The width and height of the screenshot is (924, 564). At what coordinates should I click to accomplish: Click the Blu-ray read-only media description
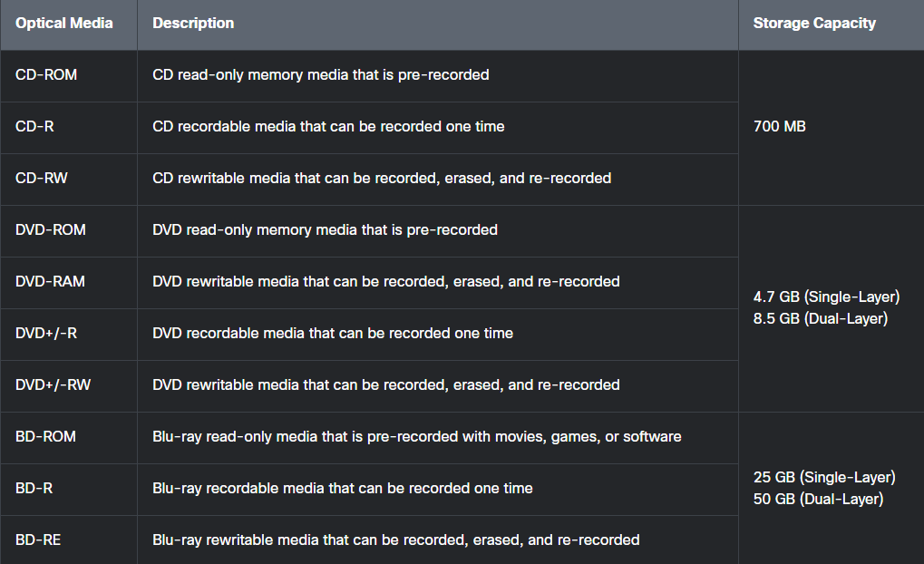point(416,437)
